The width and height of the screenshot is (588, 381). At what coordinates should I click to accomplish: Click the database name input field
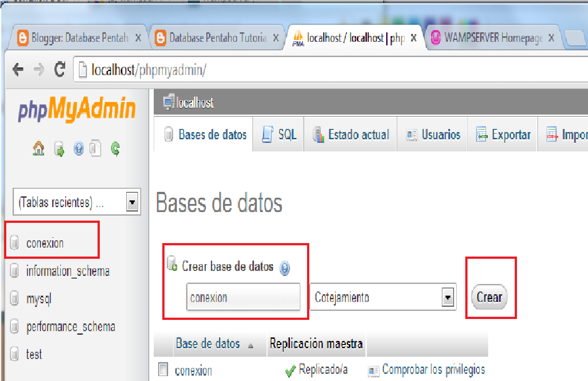coord(243,297)
